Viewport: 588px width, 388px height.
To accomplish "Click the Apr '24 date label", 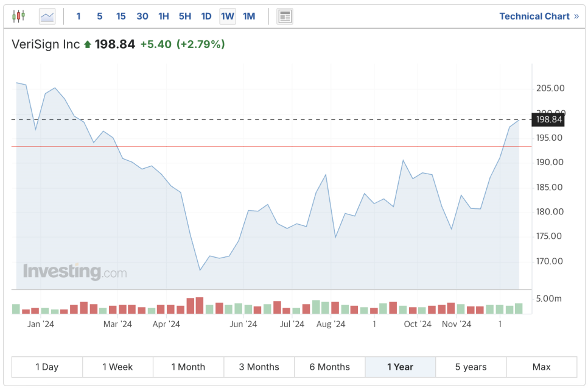I will (166, 324).
